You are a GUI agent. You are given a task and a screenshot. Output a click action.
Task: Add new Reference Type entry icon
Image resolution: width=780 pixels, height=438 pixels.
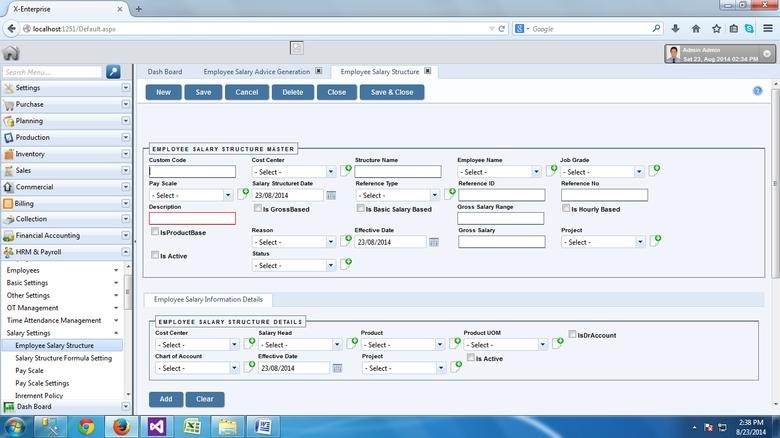pos(450,194)
